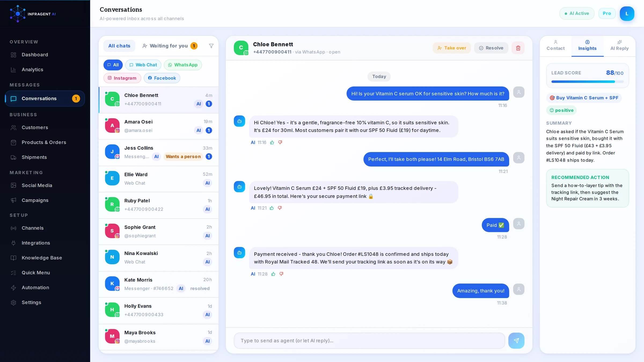Viewport: 644px width, 362px height.
Task: Delete conversation with red trash icon
Action: click(x=518, y=48)
